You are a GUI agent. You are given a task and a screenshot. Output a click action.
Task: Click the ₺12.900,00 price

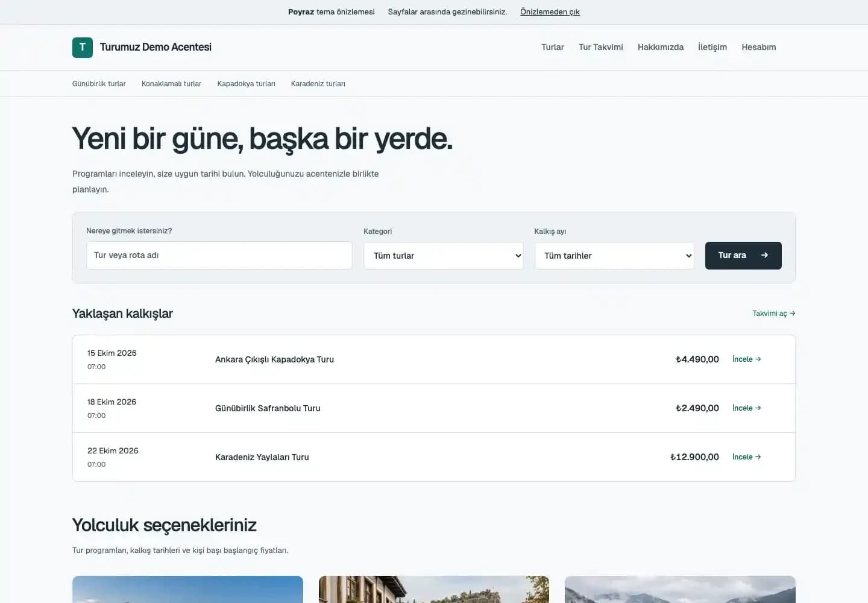pos(695,457)
